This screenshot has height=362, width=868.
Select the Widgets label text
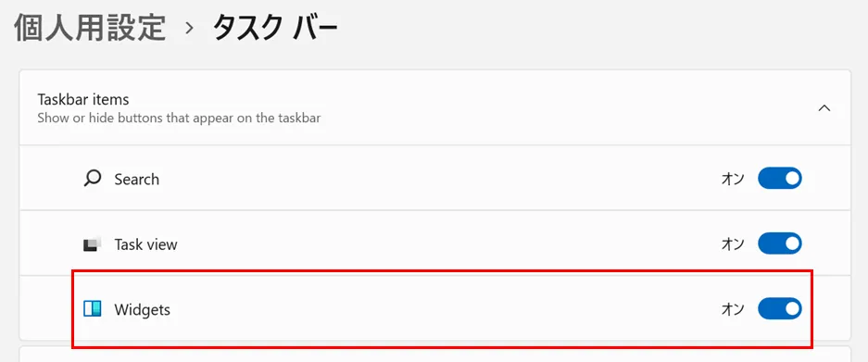(143, 309)
